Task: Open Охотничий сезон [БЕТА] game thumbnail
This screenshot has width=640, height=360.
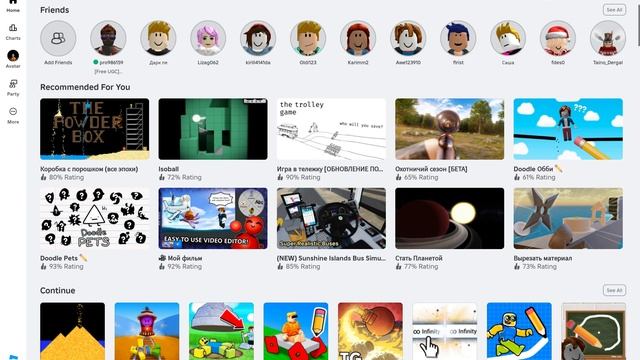Action: click(x=450, y=129)
